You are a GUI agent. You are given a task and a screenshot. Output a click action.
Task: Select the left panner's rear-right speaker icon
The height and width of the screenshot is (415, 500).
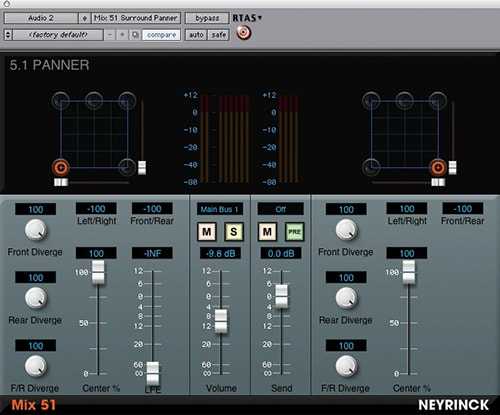(x=127, y=167)
